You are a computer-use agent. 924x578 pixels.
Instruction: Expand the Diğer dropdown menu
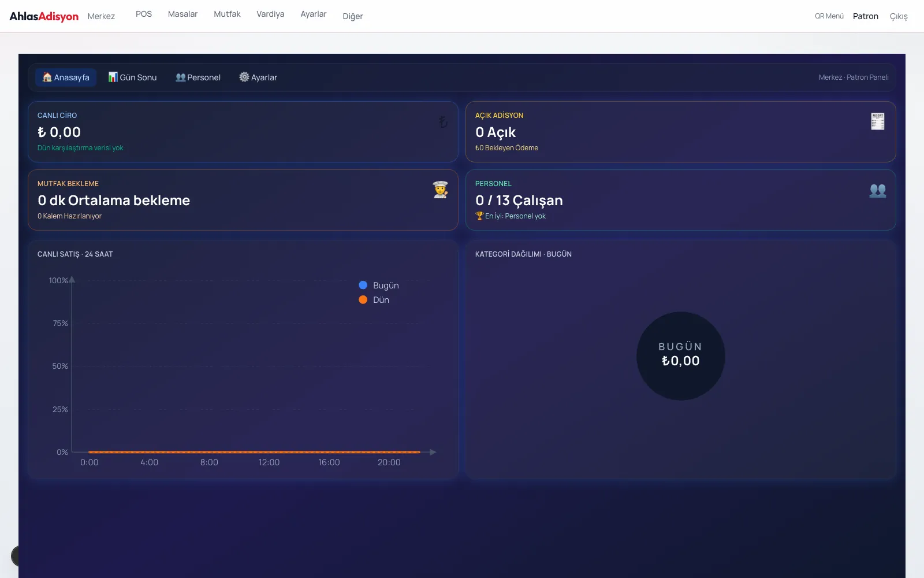[353, 16]
